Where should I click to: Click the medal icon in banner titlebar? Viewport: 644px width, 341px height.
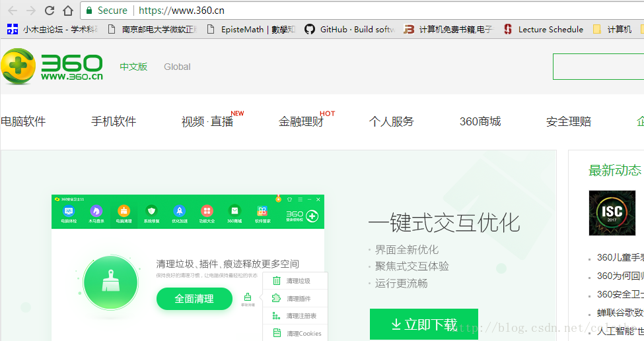click(278, 199)
